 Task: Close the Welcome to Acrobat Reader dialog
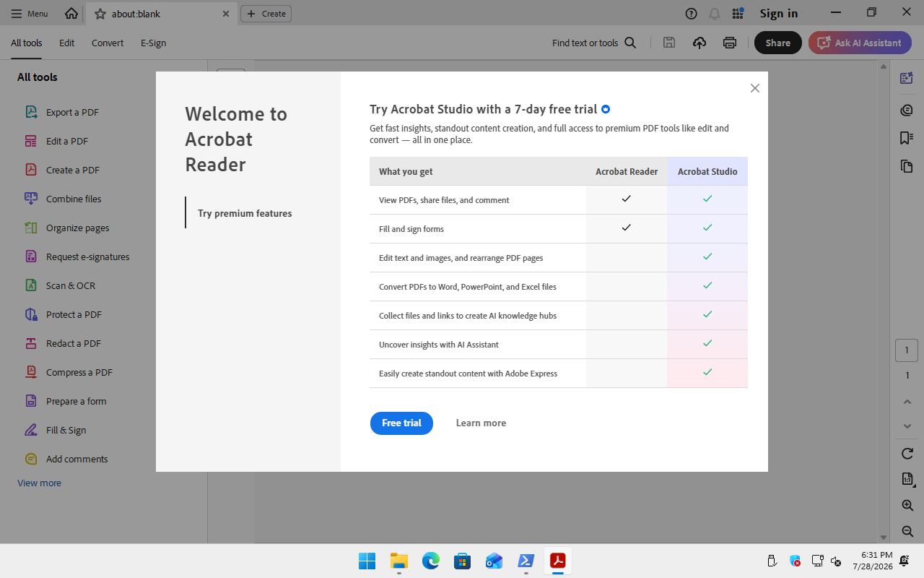tap(754, 88)
